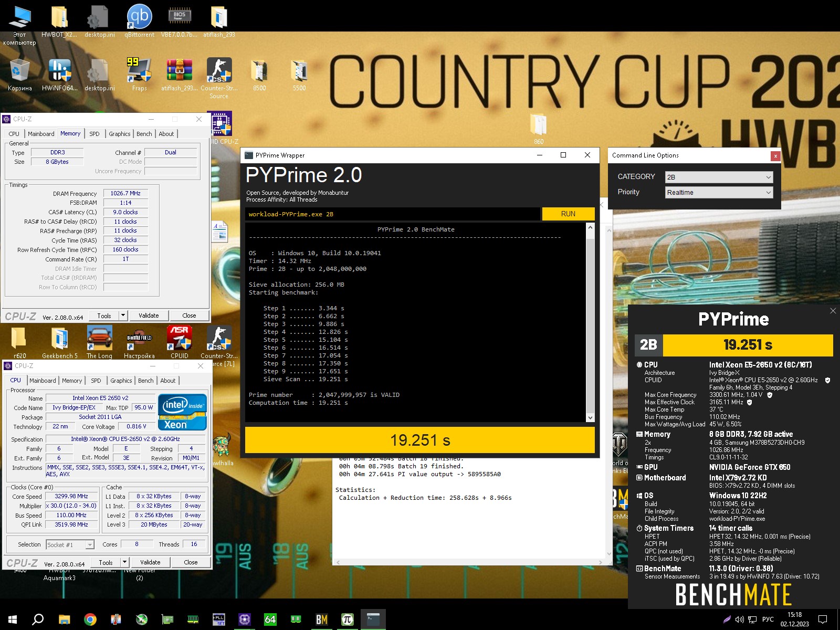Open File Explorer from the taskbar
Image resolution: width=840 pixels, height=630 pixels.
(x=64, y=619)
